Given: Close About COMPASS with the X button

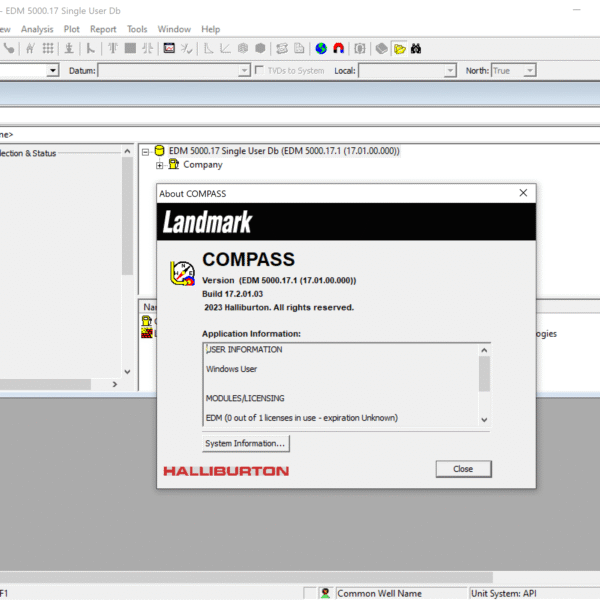Looking at the screenshot, I should [523, 193].
